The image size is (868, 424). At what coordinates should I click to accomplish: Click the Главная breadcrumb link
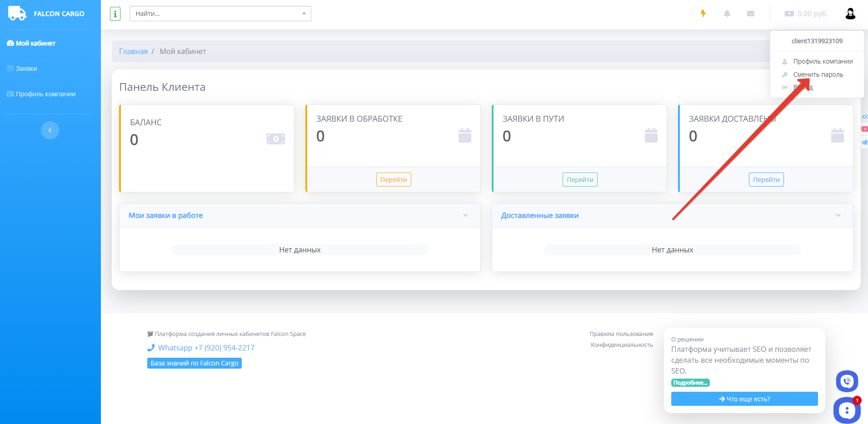133,51
